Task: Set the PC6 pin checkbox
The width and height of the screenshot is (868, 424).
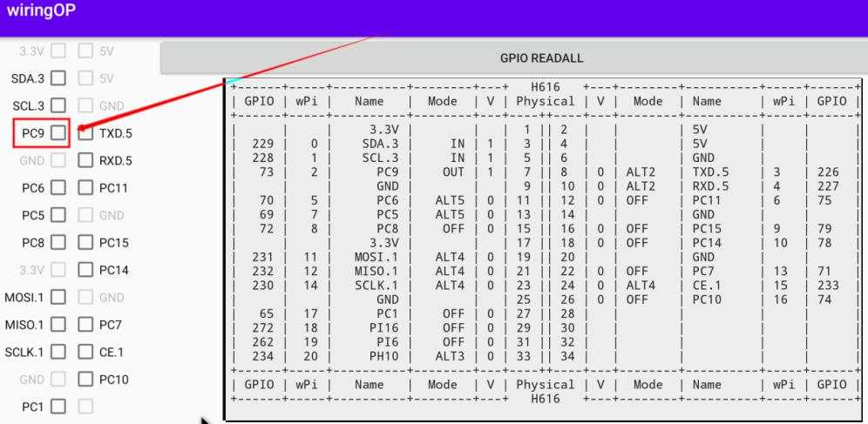Action: click(58, 188)
